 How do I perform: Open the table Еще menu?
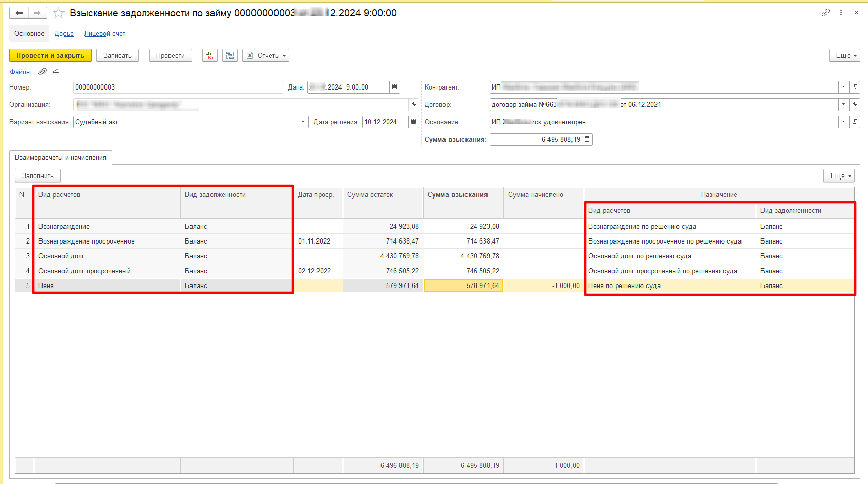[x=839, y=175]
